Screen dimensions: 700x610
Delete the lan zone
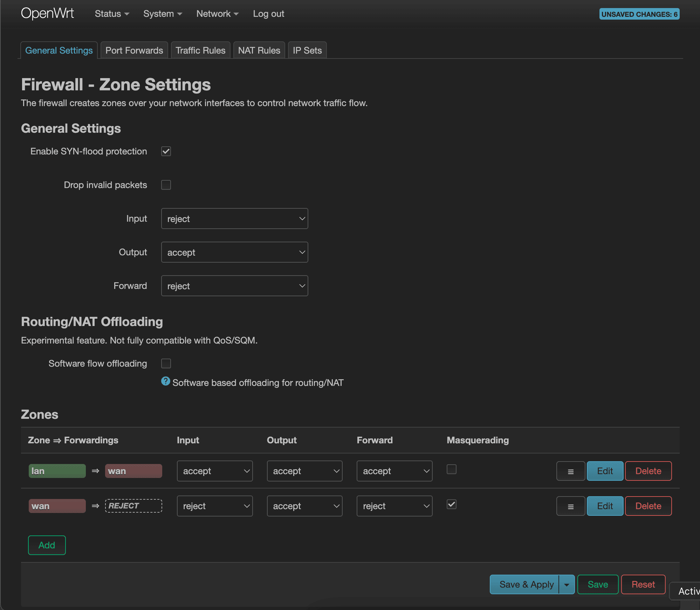coord(648,471)
